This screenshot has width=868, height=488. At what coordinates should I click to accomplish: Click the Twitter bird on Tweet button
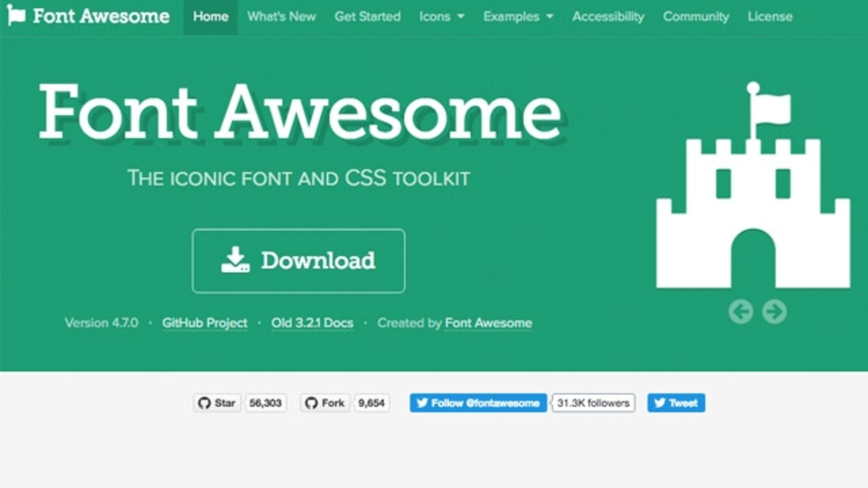(659, 403)
